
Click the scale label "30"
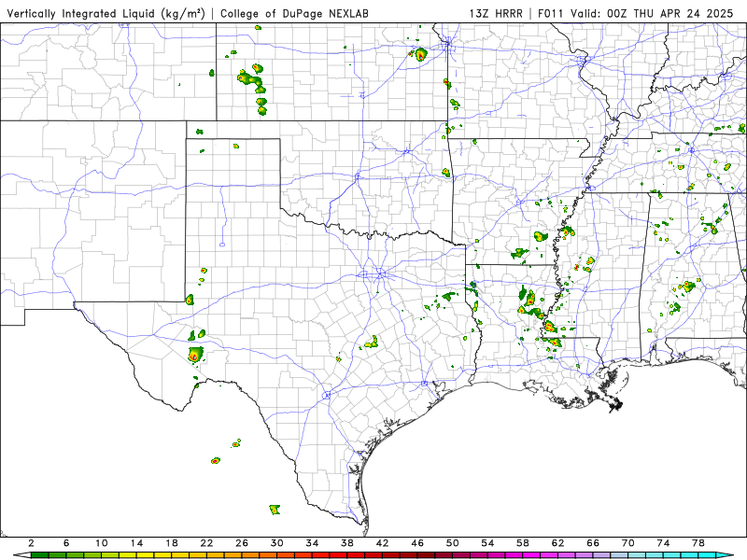tap(277, 543)
